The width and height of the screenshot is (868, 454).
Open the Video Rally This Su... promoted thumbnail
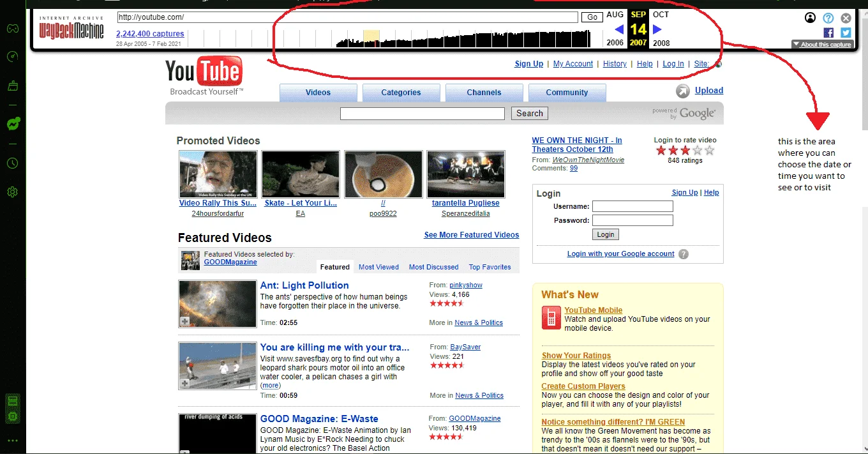[x=218, y=174]
